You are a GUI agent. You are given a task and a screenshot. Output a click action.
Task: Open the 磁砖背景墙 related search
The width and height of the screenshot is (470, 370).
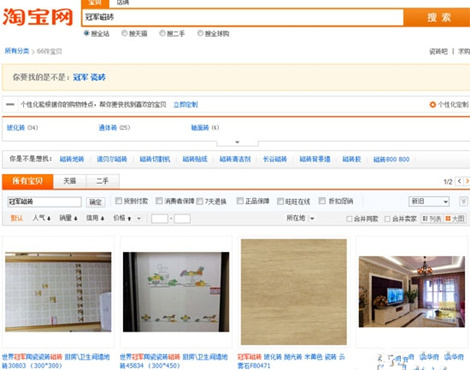[315, 159]
